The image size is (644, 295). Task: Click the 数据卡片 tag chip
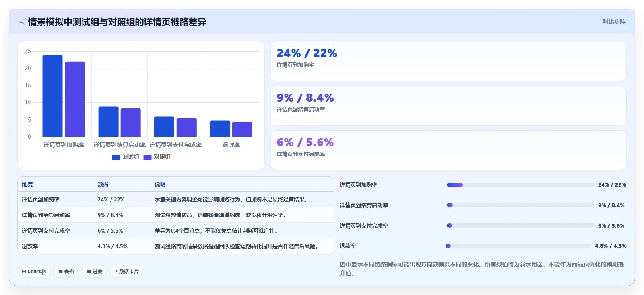[x=127, y=271]
